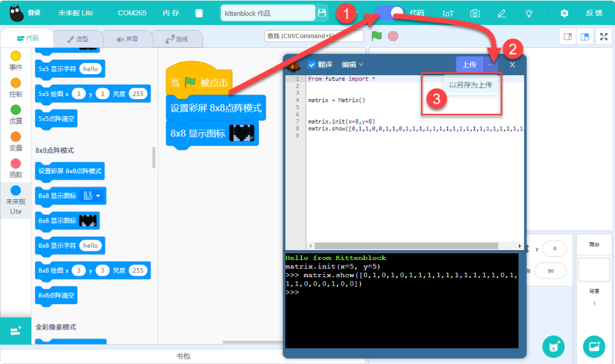Save project with the floppy disk icon

322,13
